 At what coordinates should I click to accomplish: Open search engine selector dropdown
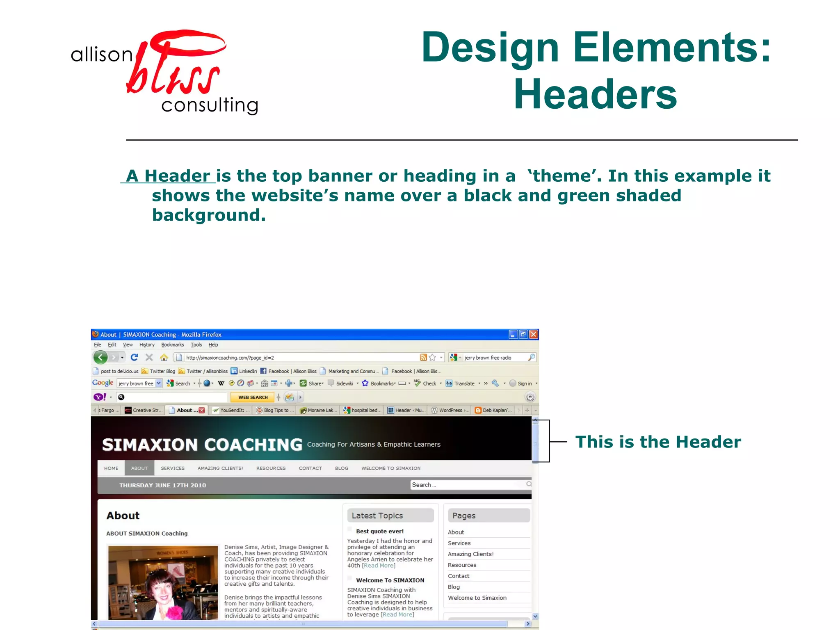[460, 358]
